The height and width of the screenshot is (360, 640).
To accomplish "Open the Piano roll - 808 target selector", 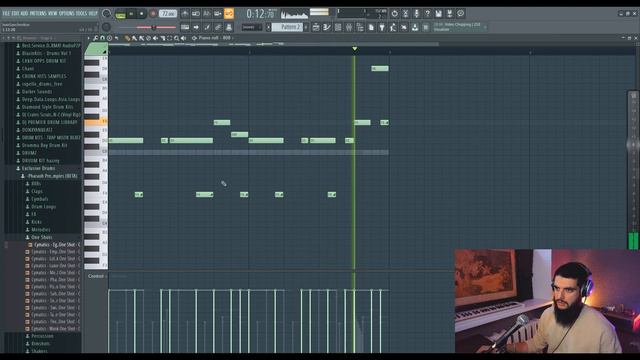I will tap(215, 38).
